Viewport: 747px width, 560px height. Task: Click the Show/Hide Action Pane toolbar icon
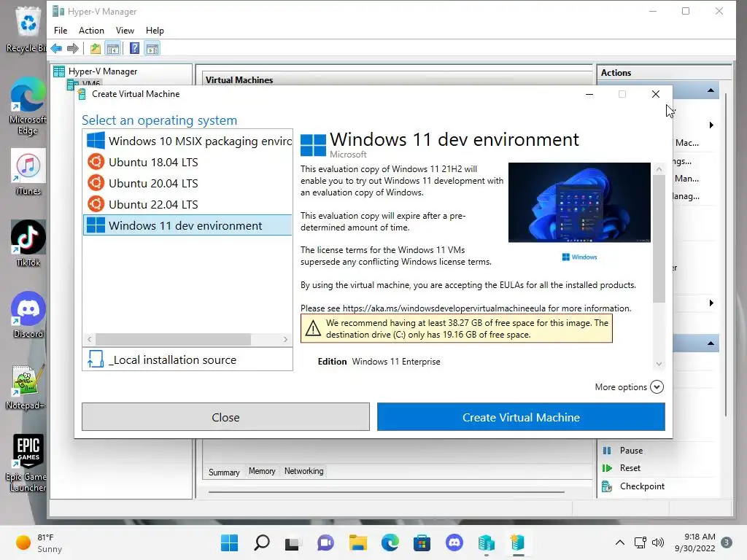click(x=152, y=48)
